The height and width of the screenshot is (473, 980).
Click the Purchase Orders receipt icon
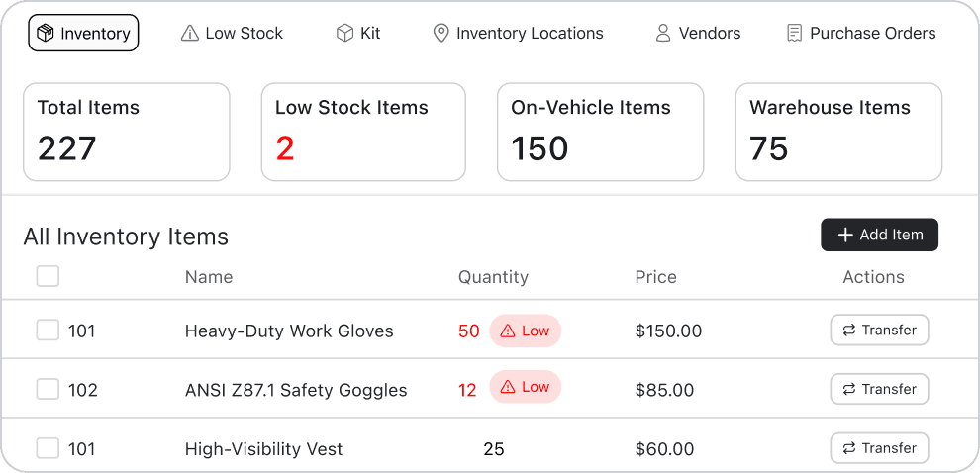(795, 34)
